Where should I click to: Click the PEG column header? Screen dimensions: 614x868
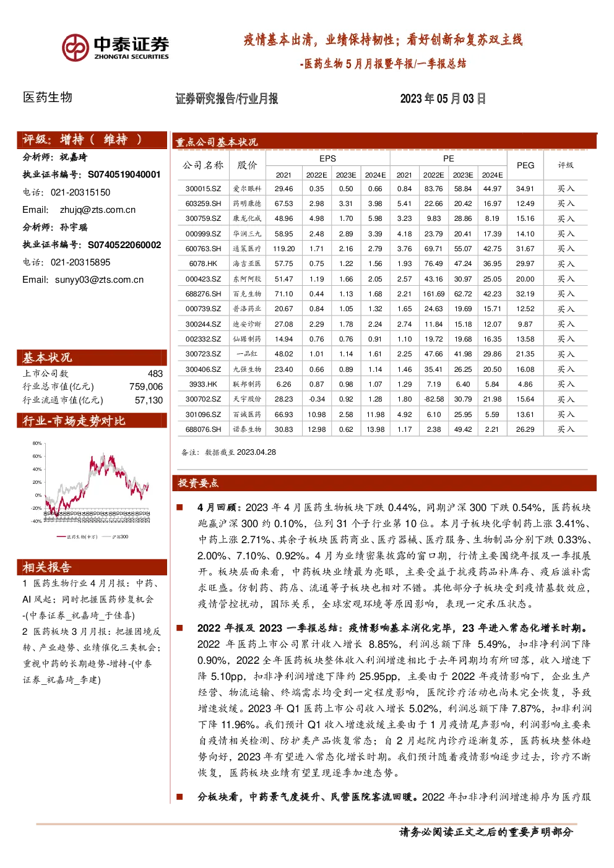point(525,165)
